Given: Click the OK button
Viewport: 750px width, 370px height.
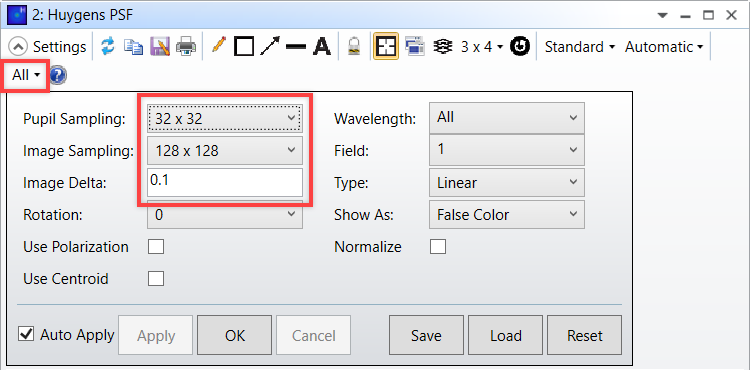Looking at the screenshot, I should point(234,336).
